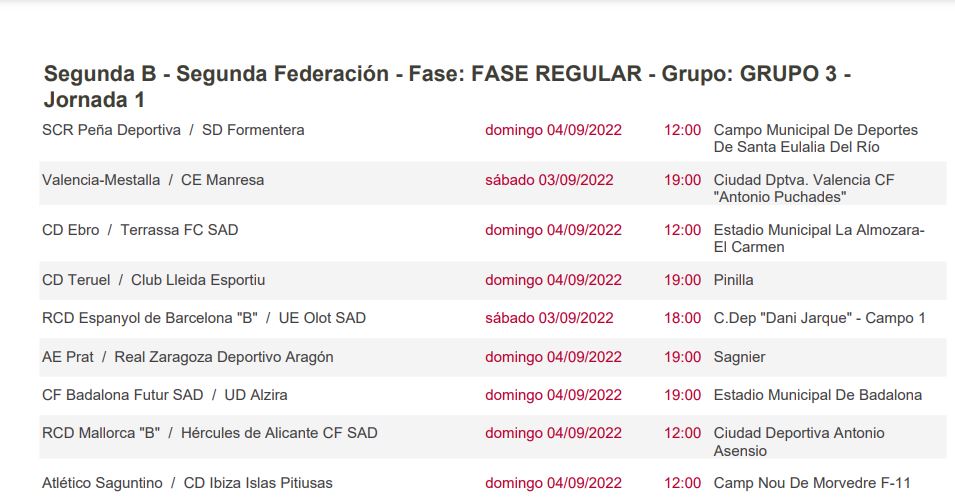The height and width of the screenshot is (504, 955).
Task: Click the 18:00 kickoff time for Espanyol B
Action: [x=682, y=318]
